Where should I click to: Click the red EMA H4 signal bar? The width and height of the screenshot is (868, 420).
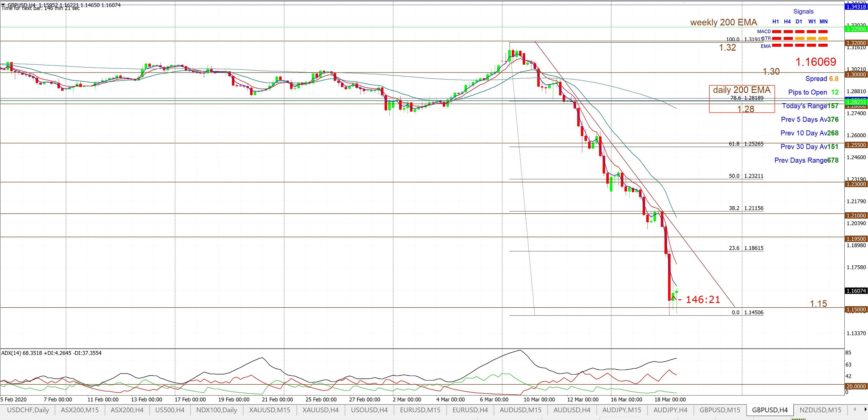[788, 45]
